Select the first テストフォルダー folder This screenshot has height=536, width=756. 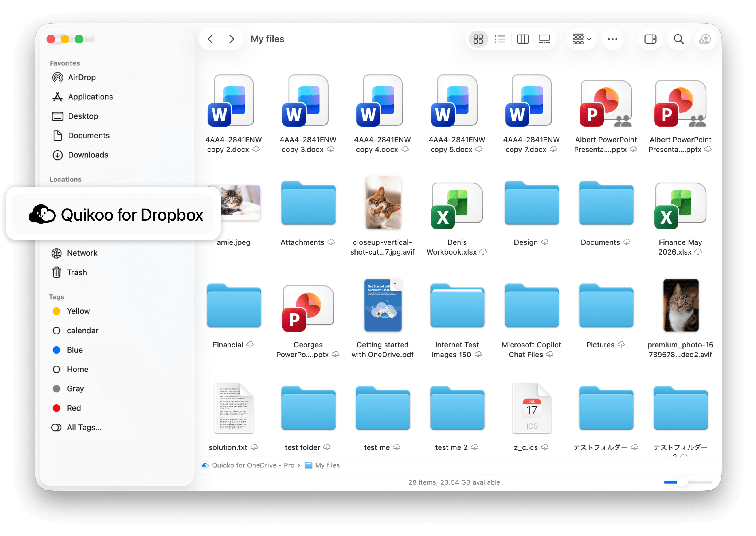tap(606, 409)
